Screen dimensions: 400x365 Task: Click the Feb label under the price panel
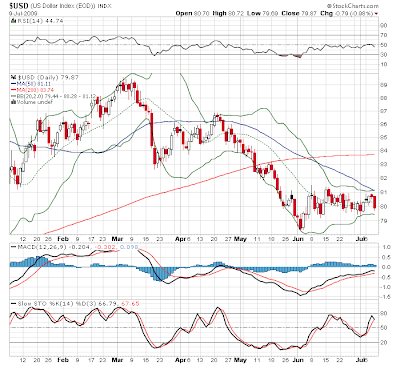(63, 239)
